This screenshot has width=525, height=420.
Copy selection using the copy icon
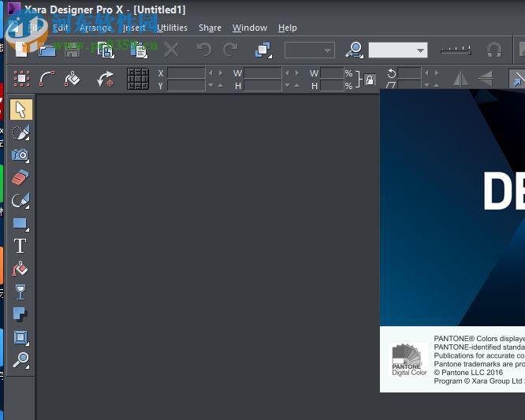click(106, 50)
